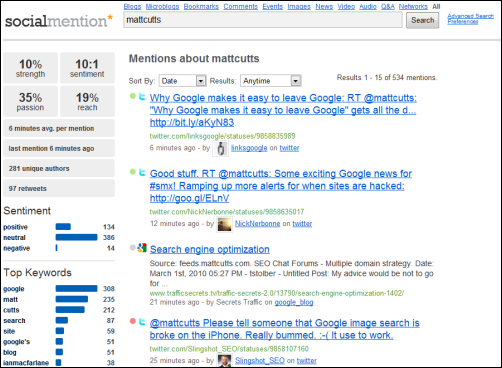
Task: Click the linksgoogle author avatar
Action: coord(221,149)
